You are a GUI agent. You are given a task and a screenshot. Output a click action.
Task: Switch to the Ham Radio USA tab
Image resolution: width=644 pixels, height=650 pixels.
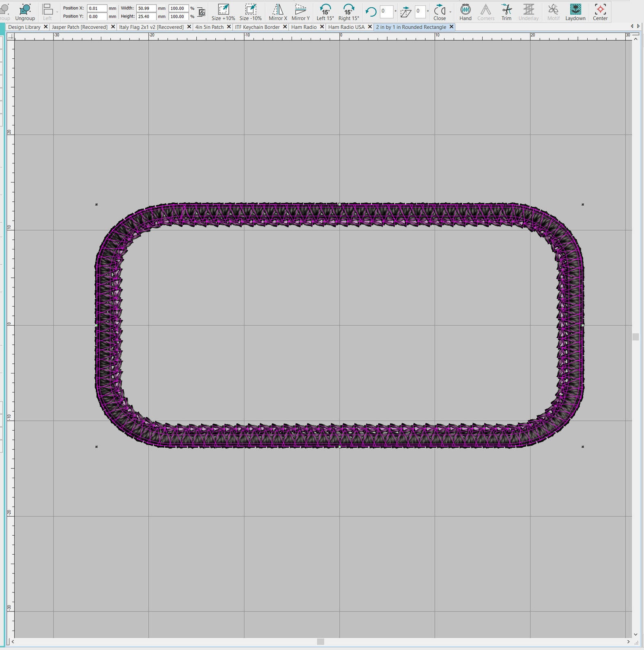(346, 27)
